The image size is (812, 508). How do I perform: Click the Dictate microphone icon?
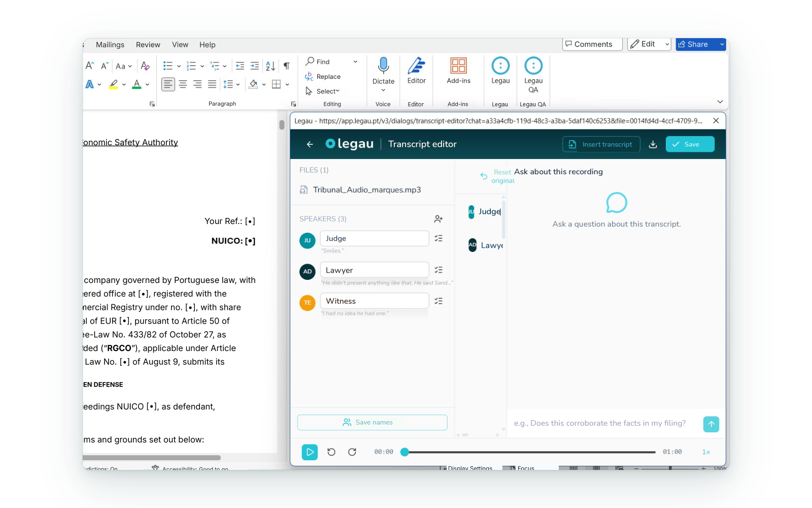(x=383, y=66)
